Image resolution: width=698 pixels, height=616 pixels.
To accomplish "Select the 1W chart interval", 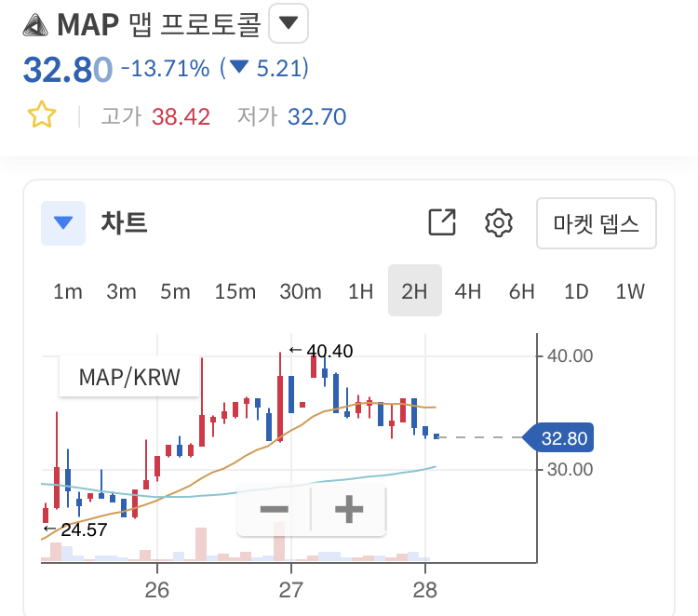I will pyautogui.click(x=630, y=291).
